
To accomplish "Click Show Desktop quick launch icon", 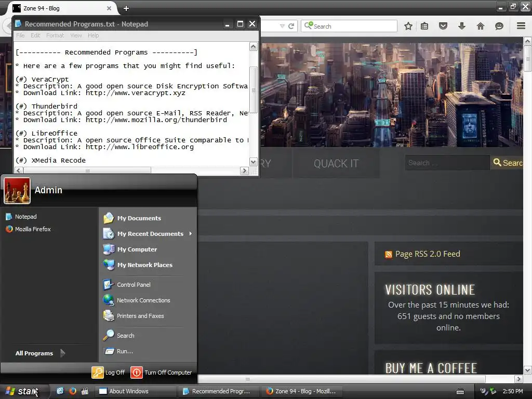I will coord(60,391).
